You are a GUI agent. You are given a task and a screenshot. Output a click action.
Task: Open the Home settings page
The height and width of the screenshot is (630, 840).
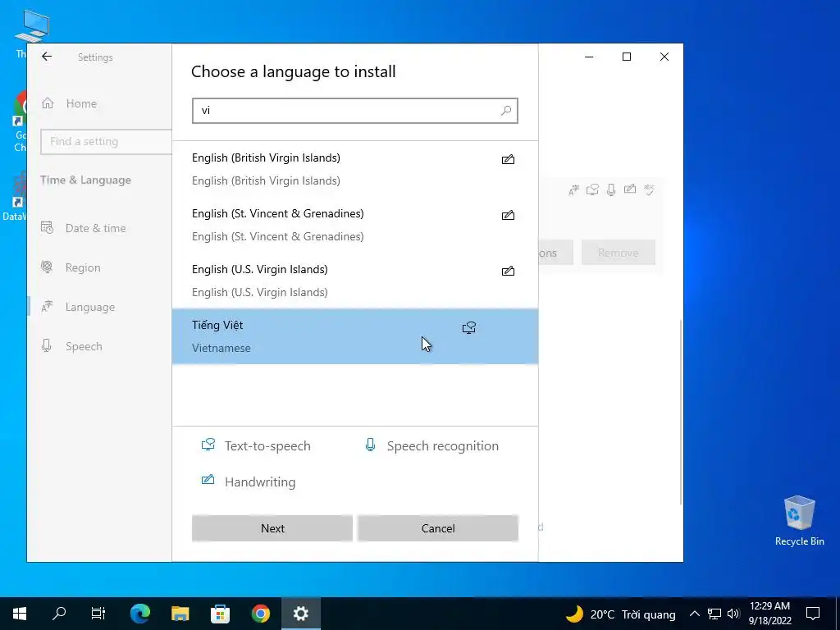pos(70,103)
